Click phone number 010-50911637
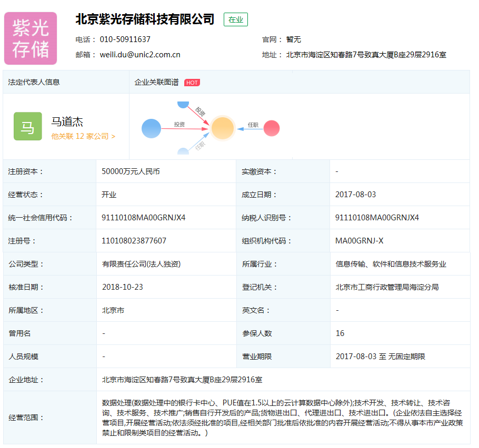Image resolution: width=479 pixels, height=448 pixels. tap(125, 39)
